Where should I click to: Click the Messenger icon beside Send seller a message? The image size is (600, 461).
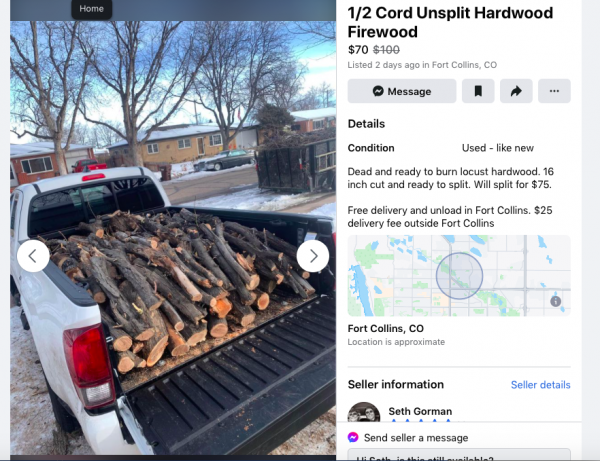point(353,437)
